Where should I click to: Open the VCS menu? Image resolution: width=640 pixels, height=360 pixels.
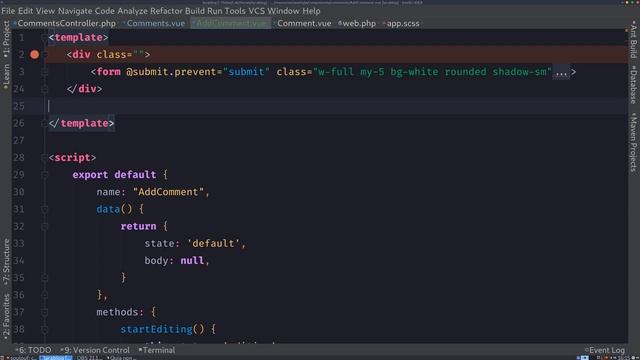[257, 11]
